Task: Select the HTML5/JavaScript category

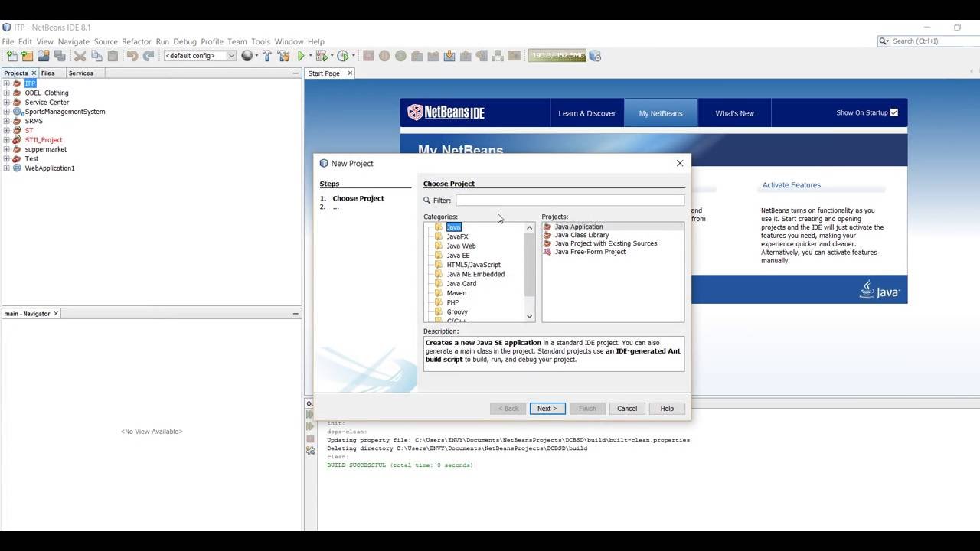Action: [473, 265]
